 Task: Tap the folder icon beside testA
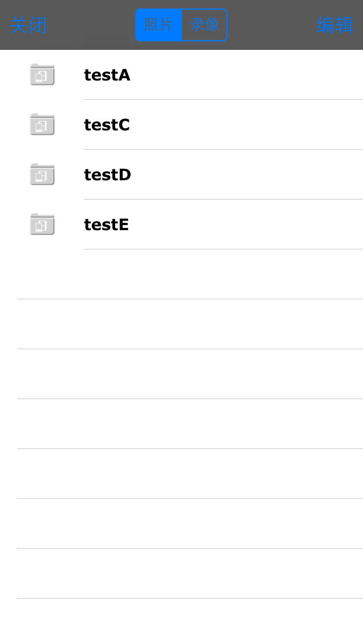click(43, 75)
